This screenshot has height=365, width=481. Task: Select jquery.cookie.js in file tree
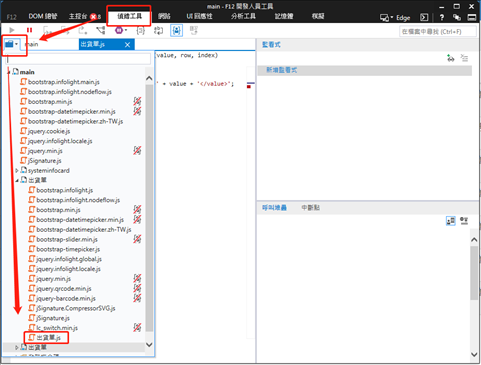[49, 131]
